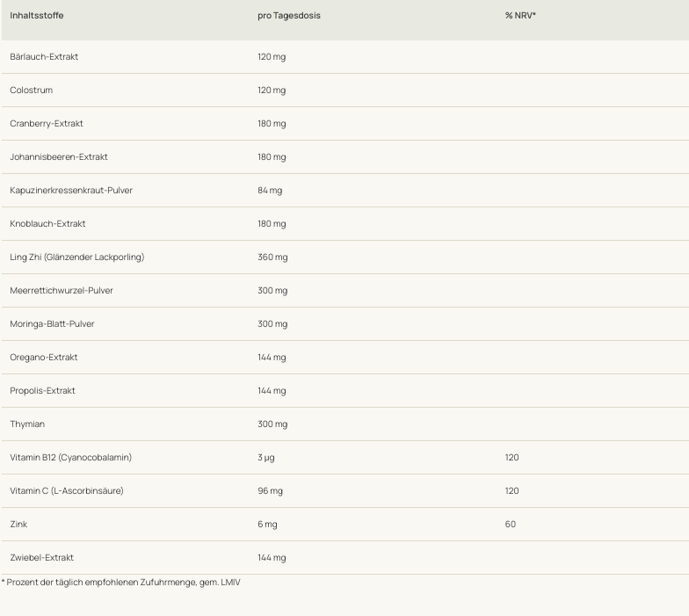The image size is (689, 616).
Task: Click the Knoblauch-Extrakt ingredient name
Action: tap(47, 224)
